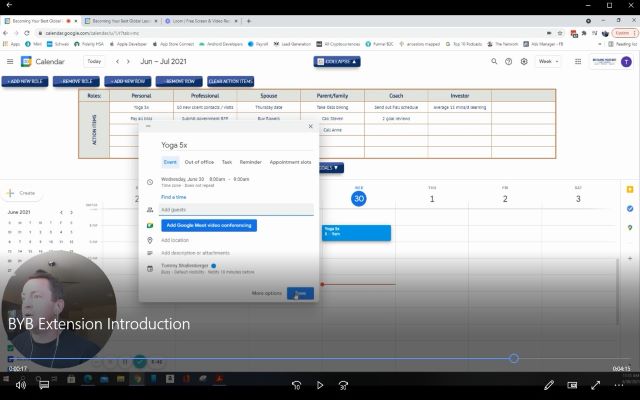Open a new browser tab

(249, 21)
